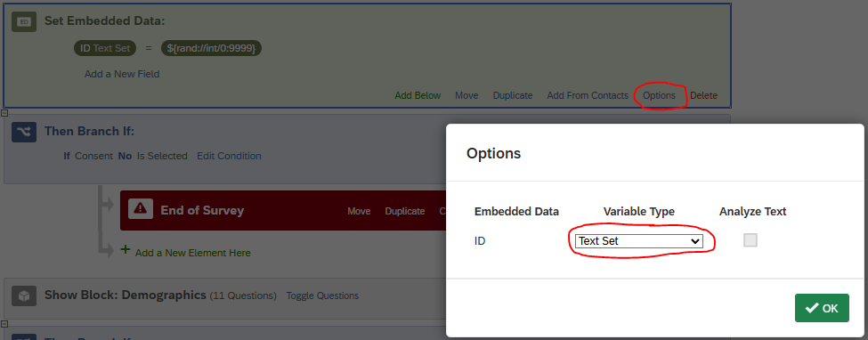Click the Embedded Data ED icon
This screenshot has width=868, height=340.
click(24, 21)
